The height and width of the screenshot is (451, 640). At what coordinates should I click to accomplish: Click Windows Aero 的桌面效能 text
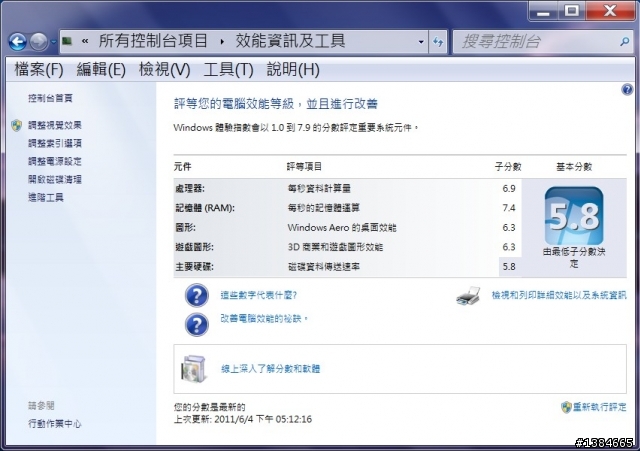pyautogui.click(x=342, y=227)
